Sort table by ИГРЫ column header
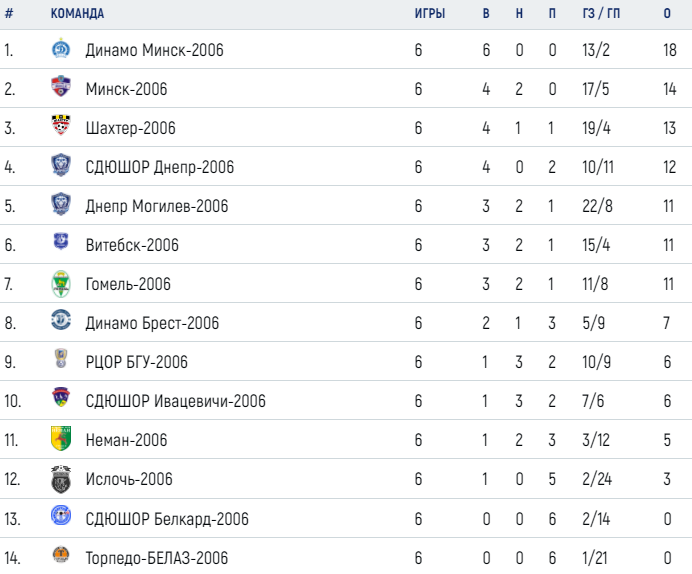Viewport: 692px width, 574px height. (x=429, y=14)
